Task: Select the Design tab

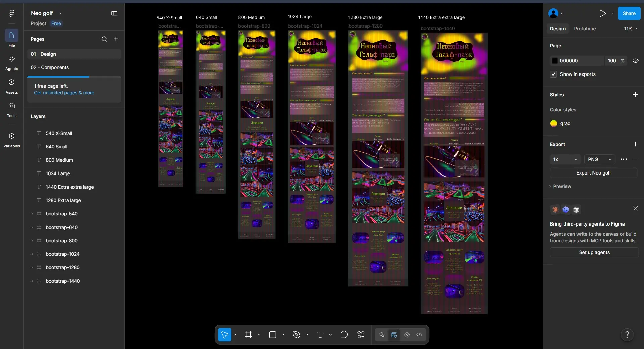Action: [x=557, y=29]
